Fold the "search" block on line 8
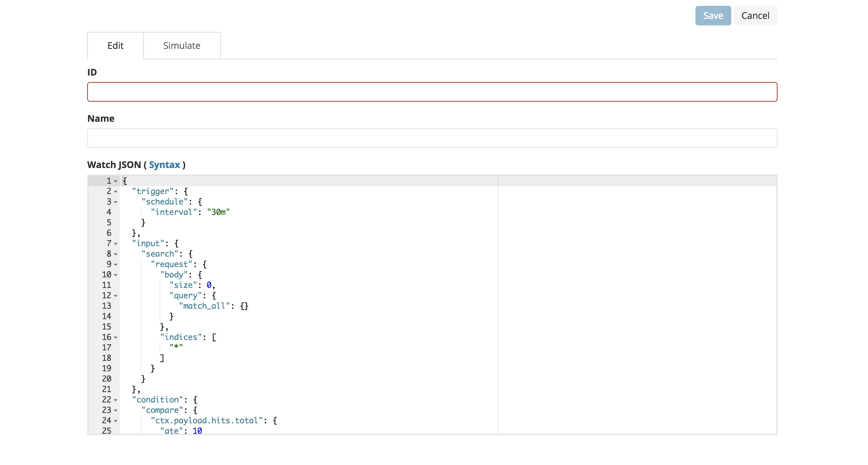This screenshot has width=868, height=465. click(x=116, y=254)
